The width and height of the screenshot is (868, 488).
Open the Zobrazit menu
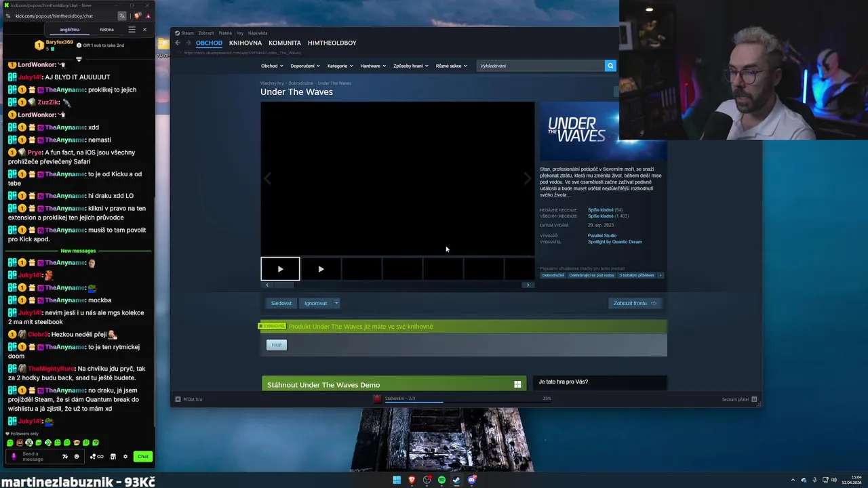point(206,33)
